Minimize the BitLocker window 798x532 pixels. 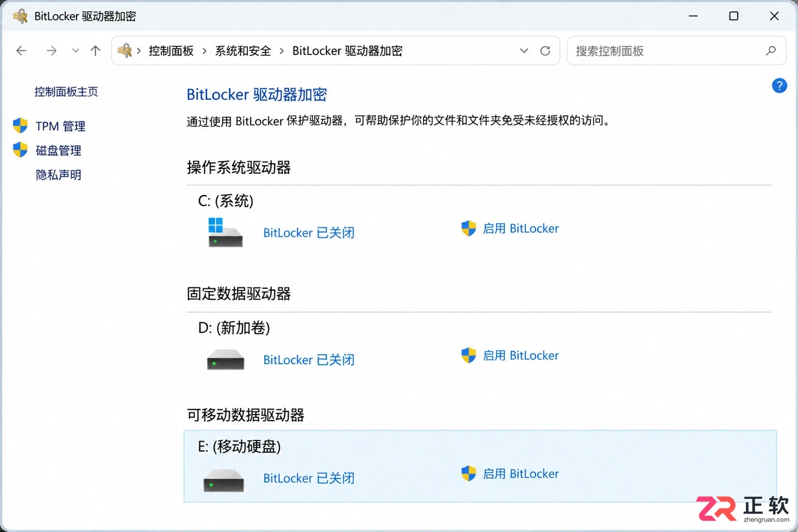[x=693, y=16]
